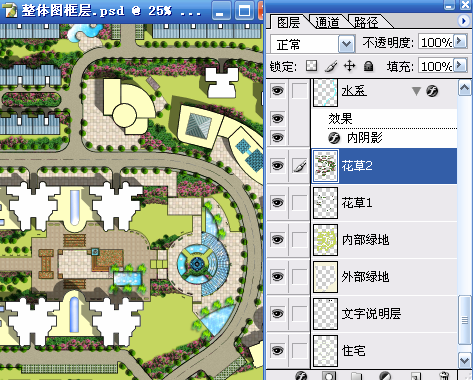The width and height of the screenshot is (473, 380).
Task: Click lock image pixels brush icon
Action: point(331,66)
